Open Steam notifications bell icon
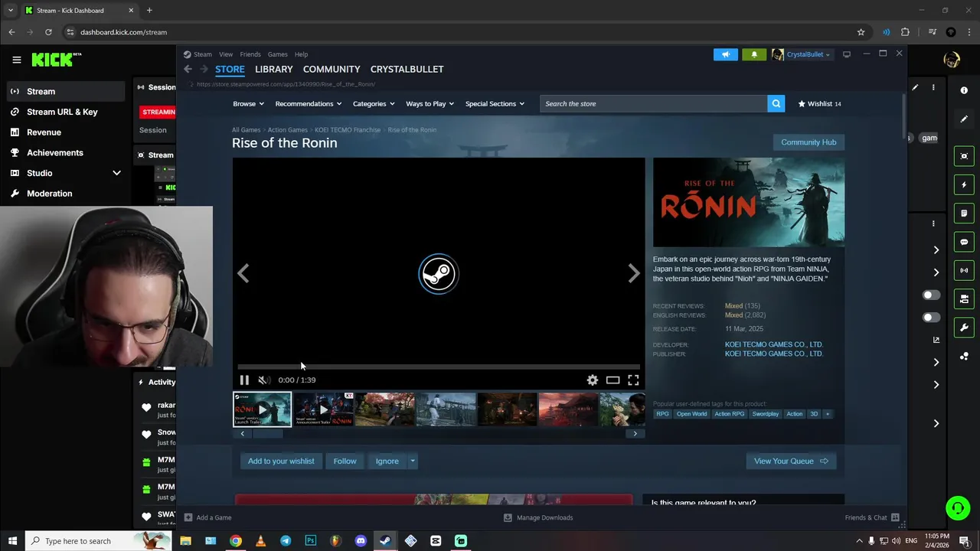 [x=754, y=54]
